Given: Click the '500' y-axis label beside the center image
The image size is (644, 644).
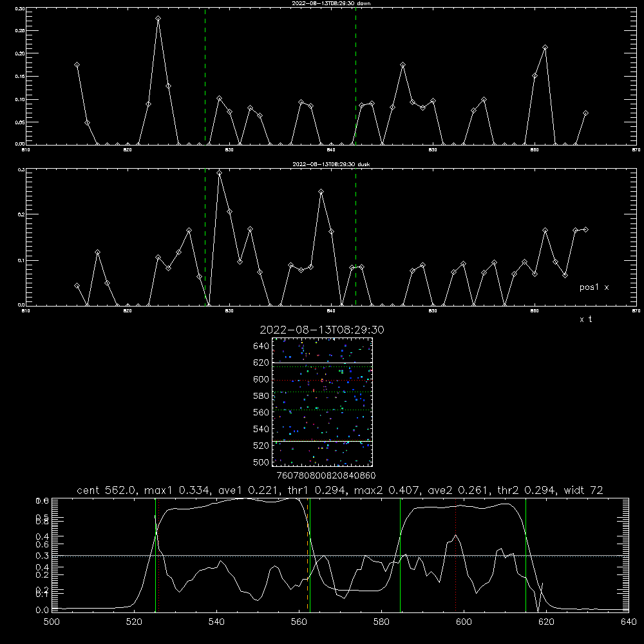Looking at the screenshot, I should coord(261,462).
